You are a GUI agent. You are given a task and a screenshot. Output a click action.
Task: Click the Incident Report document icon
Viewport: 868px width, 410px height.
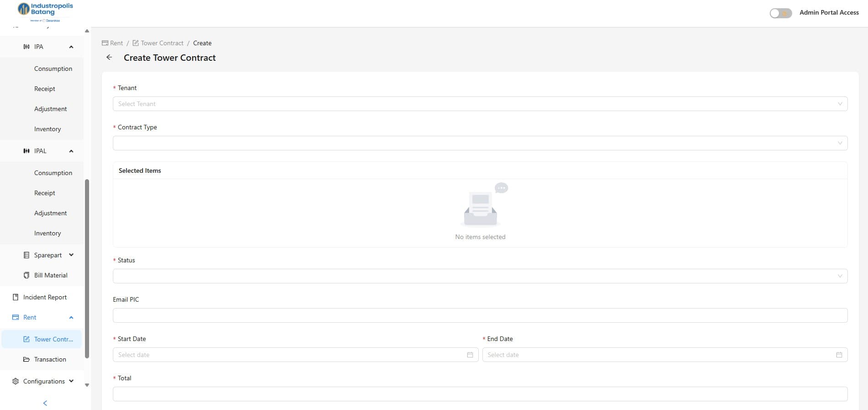(x=16, y=297)
